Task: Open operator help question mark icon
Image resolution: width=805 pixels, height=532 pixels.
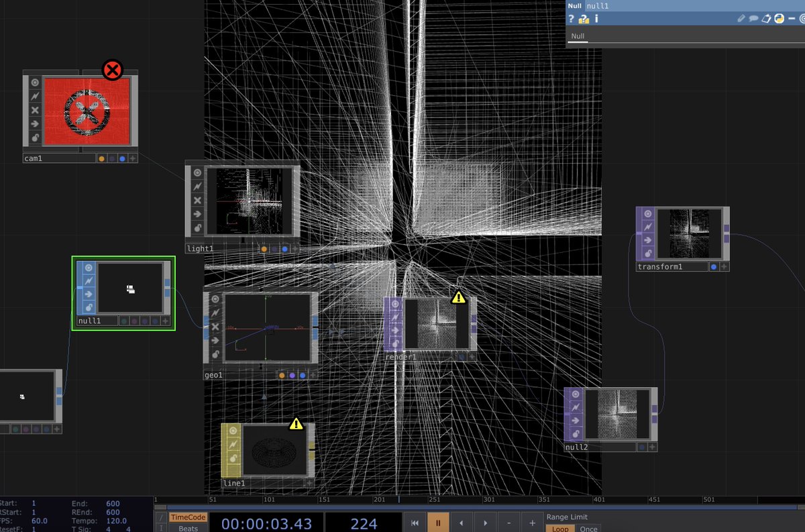Action: (572, 19)
